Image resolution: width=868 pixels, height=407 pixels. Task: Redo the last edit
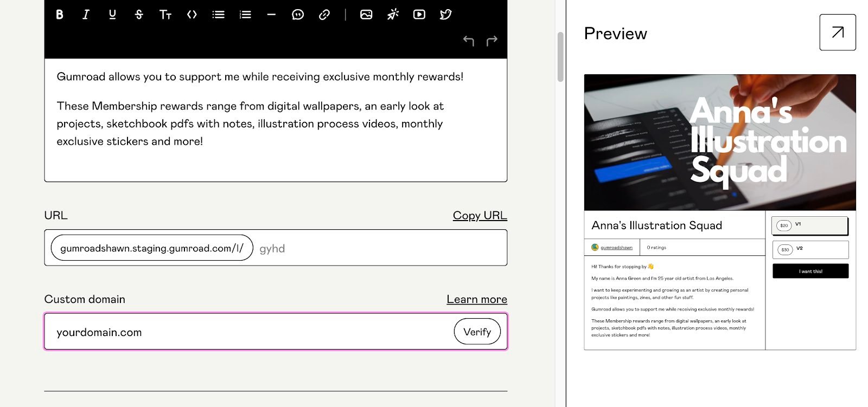[492, 41]
